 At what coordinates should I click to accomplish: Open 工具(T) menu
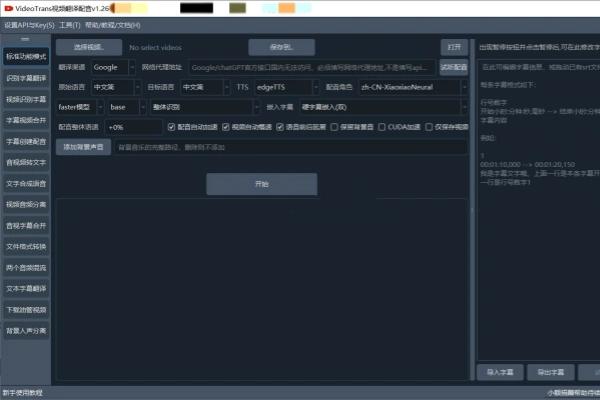[x=69, y=24]
